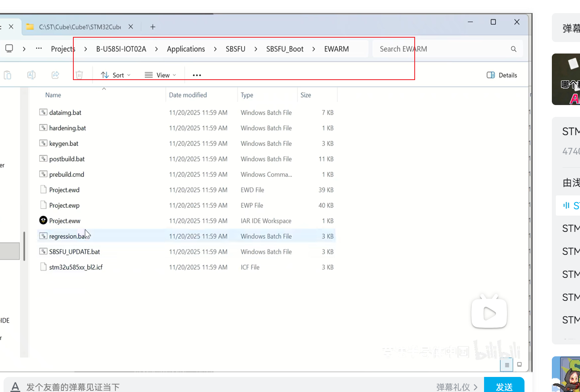The height and width of the screenshot is (392, 580).
Task: Sort by Type column header
Action: point(247,95)
